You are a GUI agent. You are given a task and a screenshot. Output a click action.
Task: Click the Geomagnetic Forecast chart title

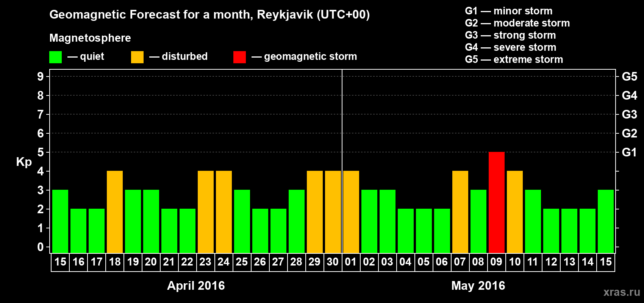click(x=209, y=15)
